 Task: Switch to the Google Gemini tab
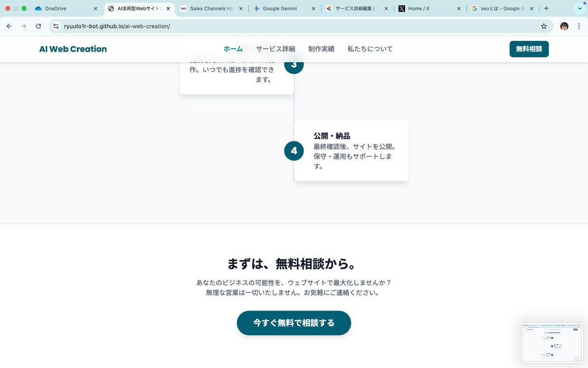(284, 9)
